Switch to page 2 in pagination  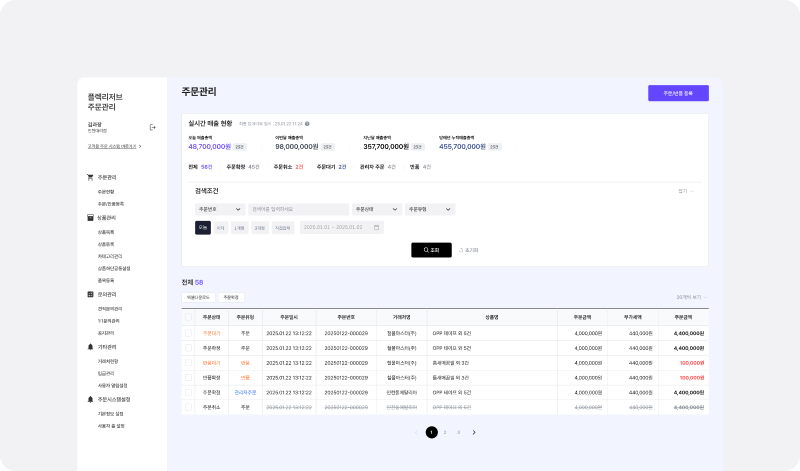(445, 433)
